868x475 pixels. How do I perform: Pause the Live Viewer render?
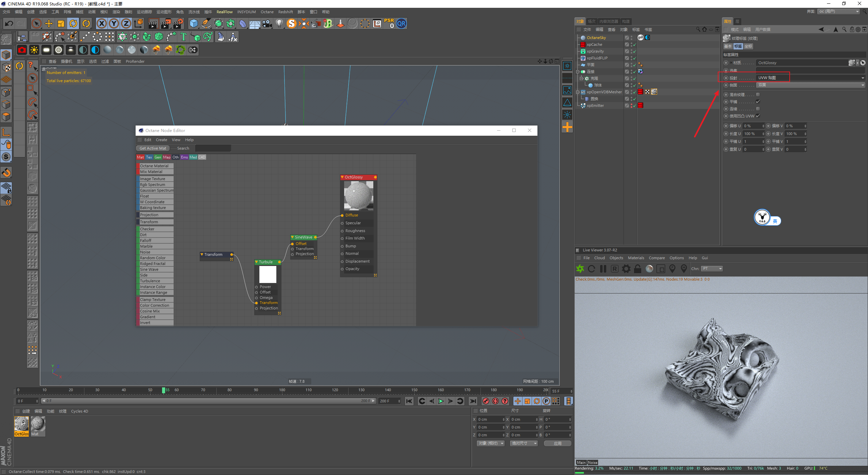click(x=603, y=269)
